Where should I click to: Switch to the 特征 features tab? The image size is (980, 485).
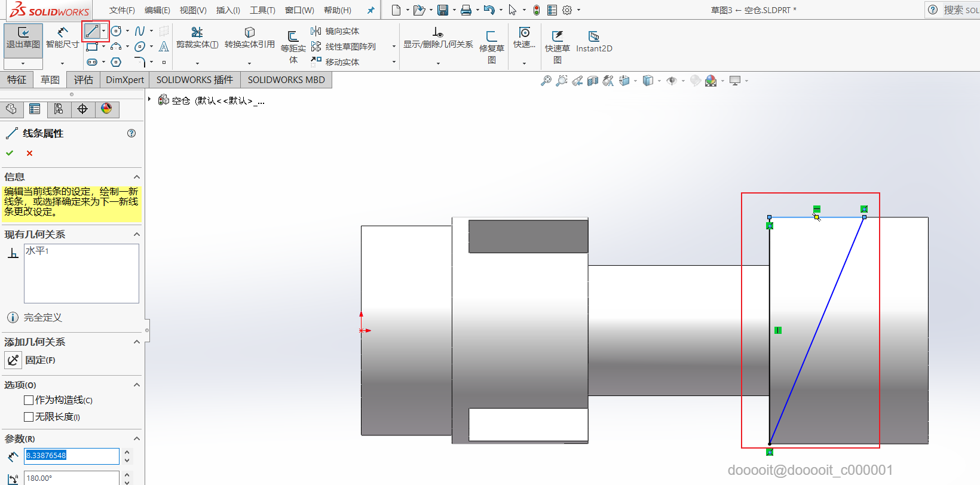[x=17, y=80]
